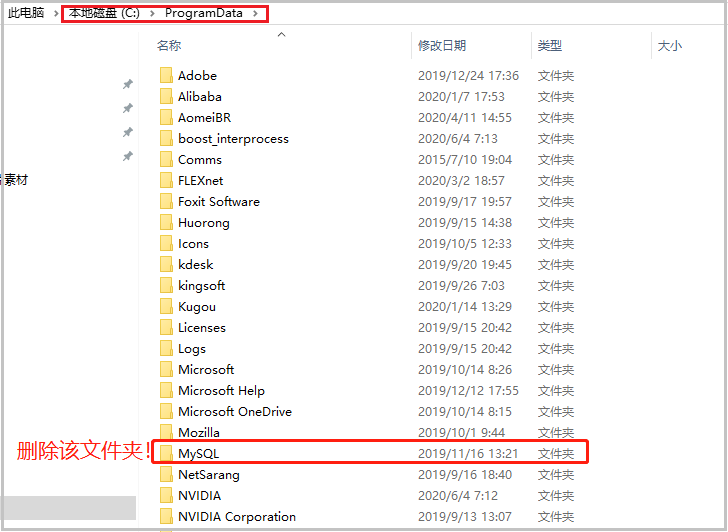Click the Alibaba folder icon
The width and height of the screenshot is (728, 532).
point(166,96)
